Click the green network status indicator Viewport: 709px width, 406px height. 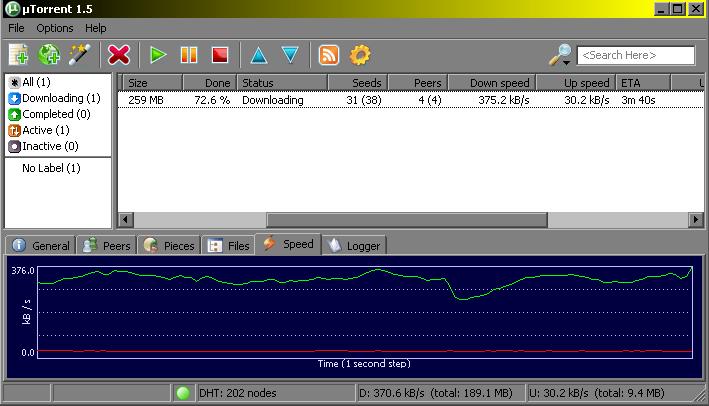[183, 393]
